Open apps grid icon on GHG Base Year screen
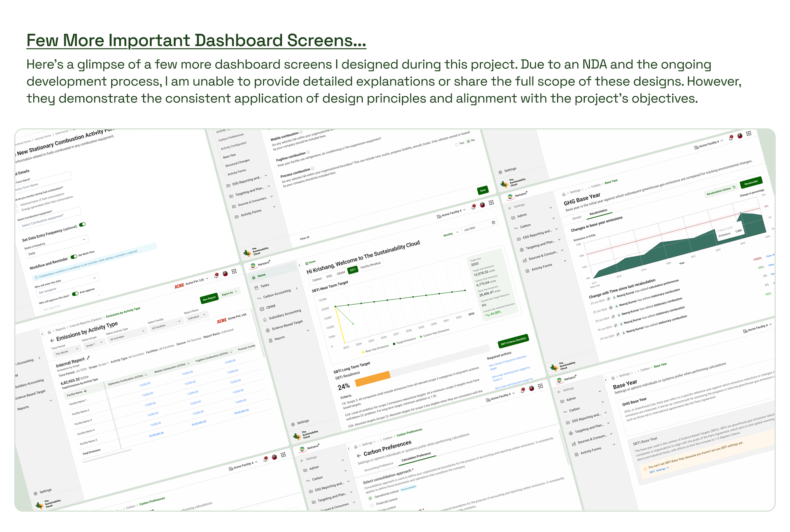Image resolution: width=790 pixels, height=532 pixels. (x=748, y=133)
